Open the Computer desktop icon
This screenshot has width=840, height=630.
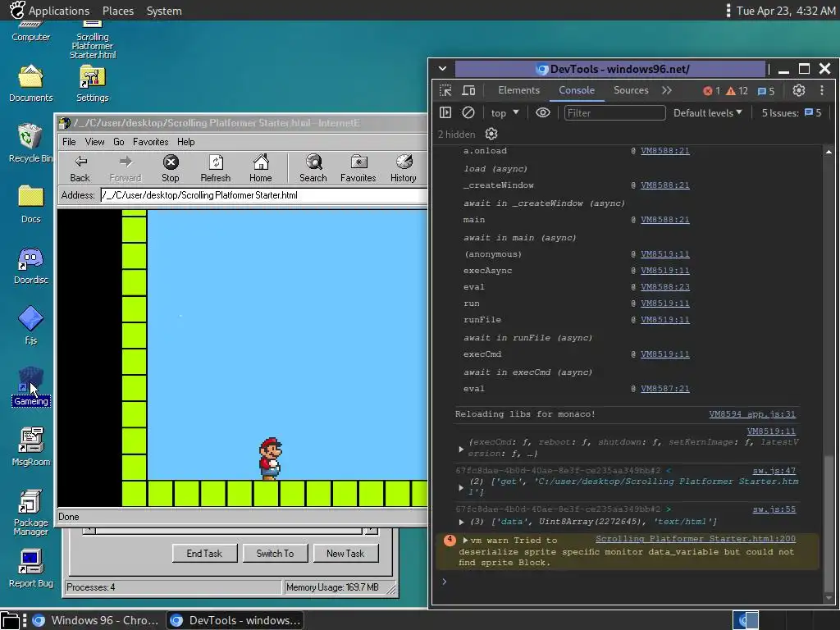[30, 30]
